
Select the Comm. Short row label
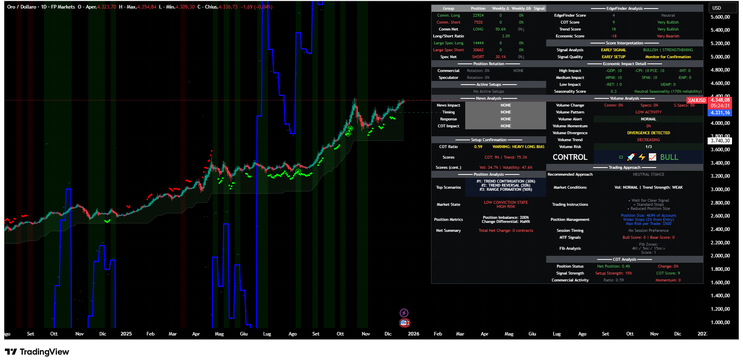coord(448,22)
